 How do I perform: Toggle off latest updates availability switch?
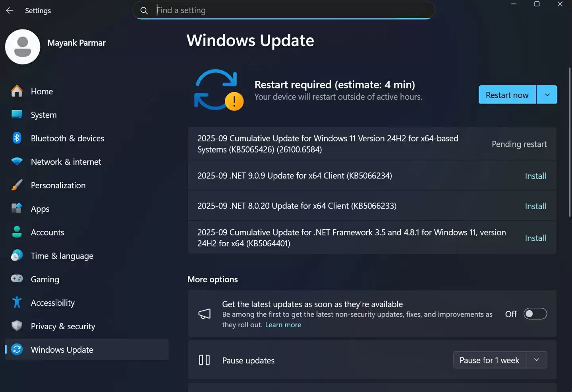point(535,314)
